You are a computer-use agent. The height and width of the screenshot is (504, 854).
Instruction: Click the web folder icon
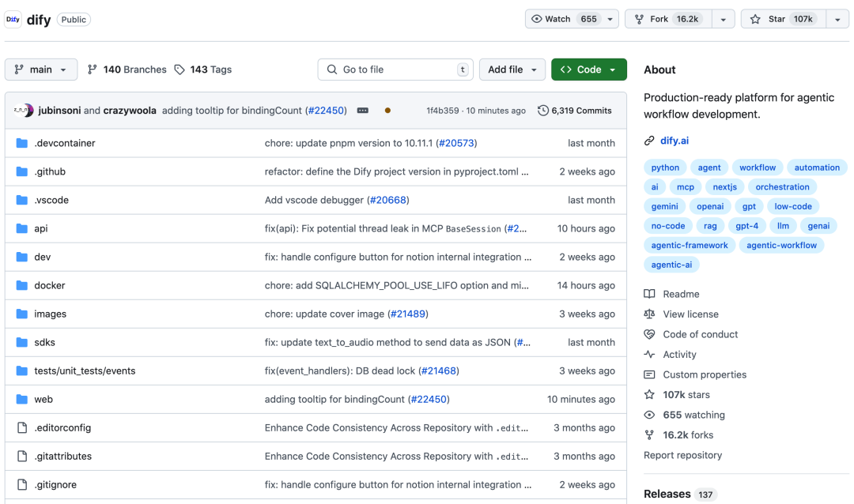point(22,400)
